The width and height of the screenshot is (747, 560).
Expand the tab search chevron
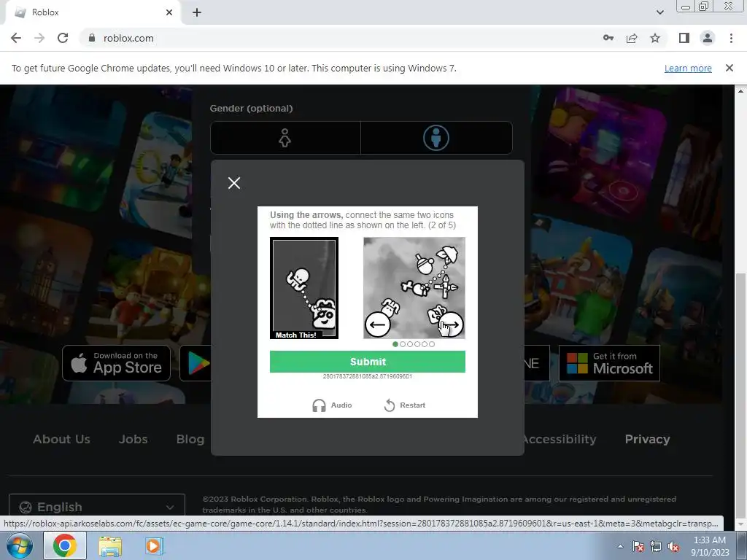point(659,12)
